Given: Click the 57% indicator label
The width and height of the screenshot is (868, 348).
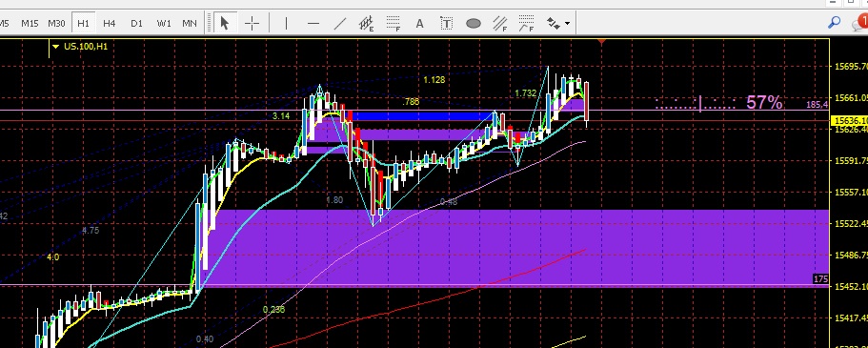Looking at the screenshot, I should (x=764, y=103).
